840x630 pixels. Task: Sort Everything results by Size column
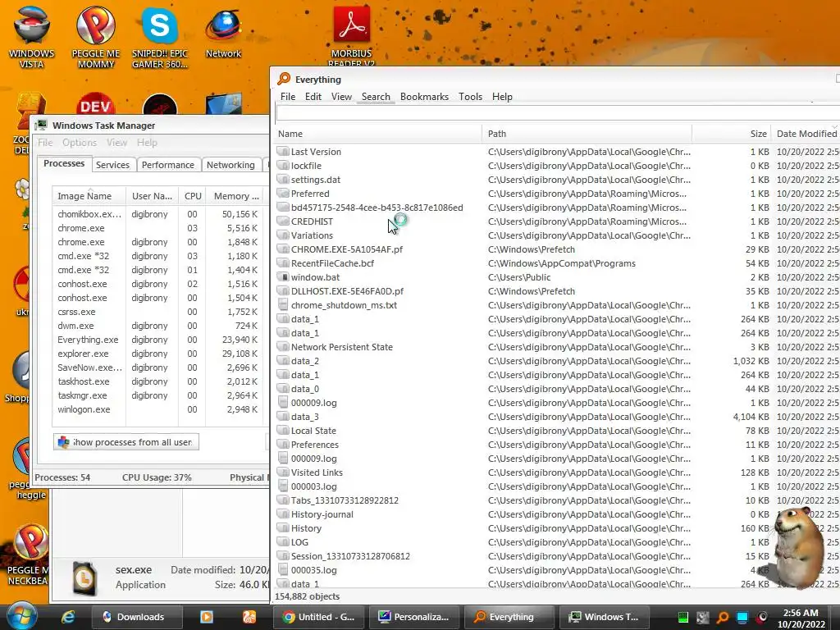click(x=732, y=134)
